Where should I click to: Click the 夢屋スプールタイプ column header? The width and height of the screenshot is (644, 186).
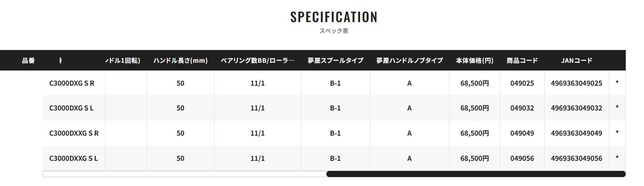point(335,60)
